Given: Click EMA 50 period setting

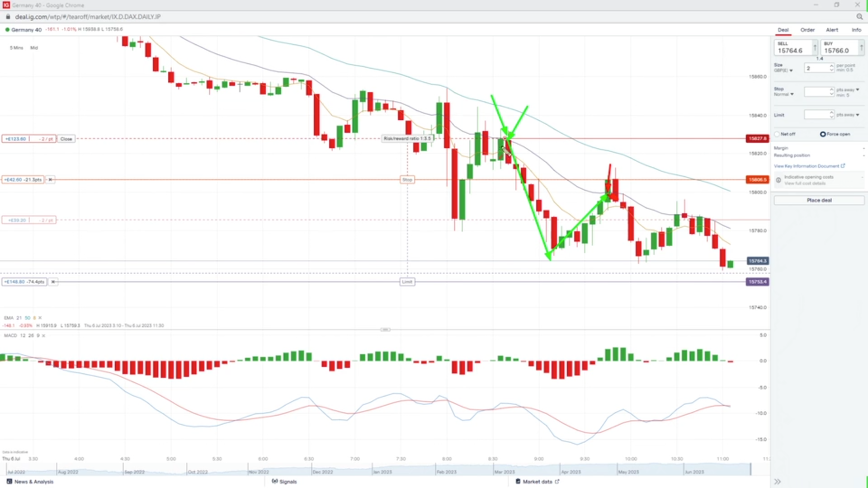Looking at the screenshot, I should click(x=27, y=318).
